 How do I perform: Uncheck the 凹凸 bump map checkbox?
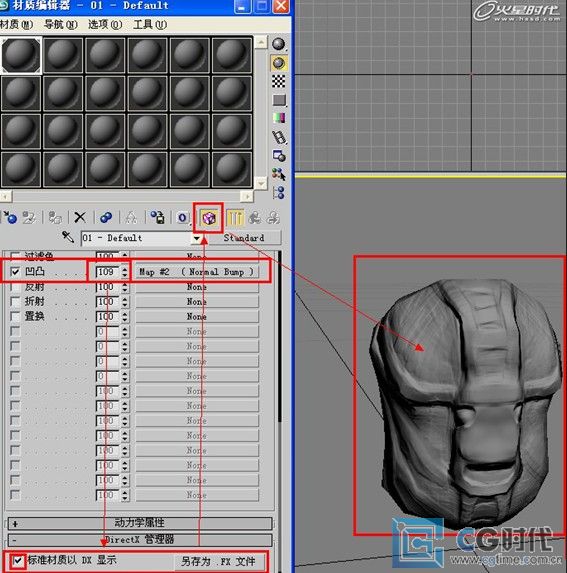pos(15,272)
